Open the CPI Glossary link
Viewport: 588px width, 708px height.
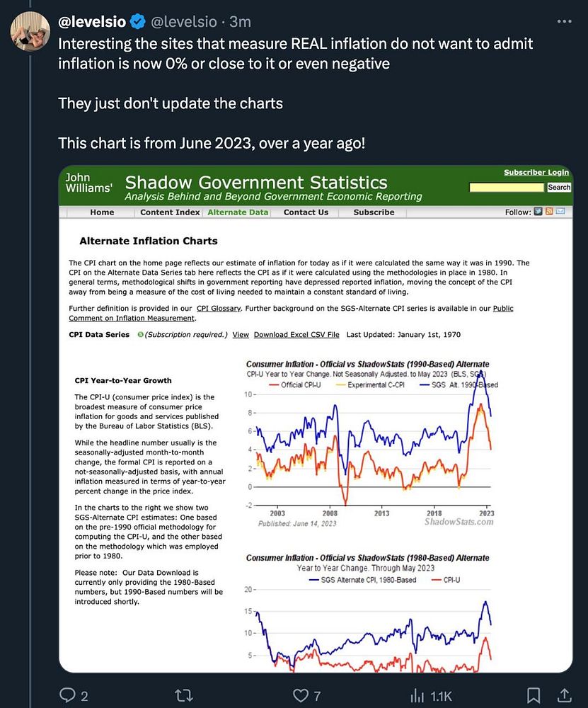(x=219, y=309)
